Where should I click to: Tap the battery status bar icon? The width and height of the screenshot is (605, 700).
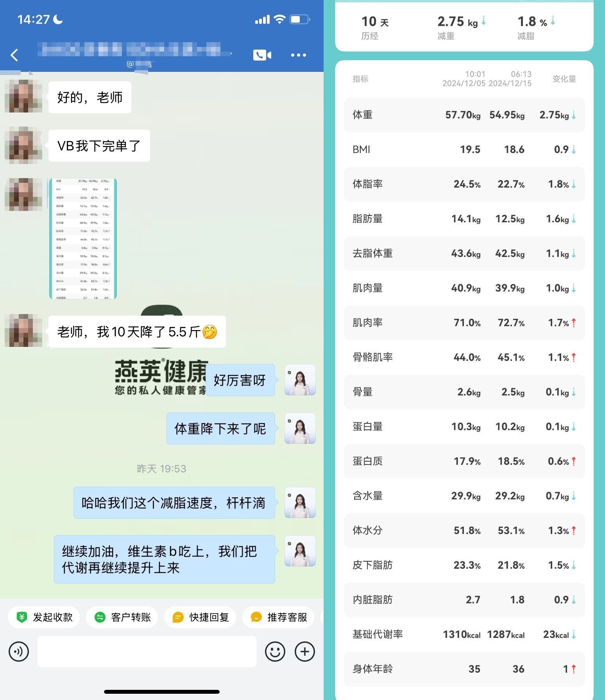[300, 19]
